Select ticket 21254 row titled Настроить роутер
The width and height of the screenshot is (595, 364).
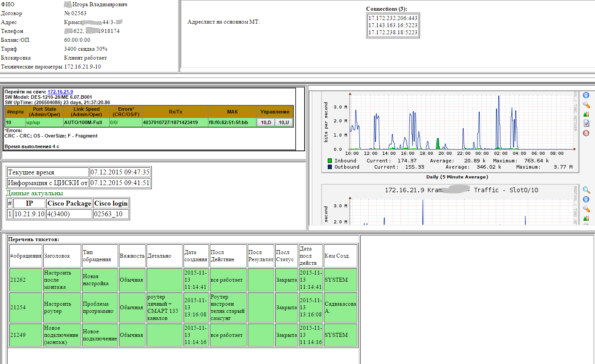(x=62, y=307)
